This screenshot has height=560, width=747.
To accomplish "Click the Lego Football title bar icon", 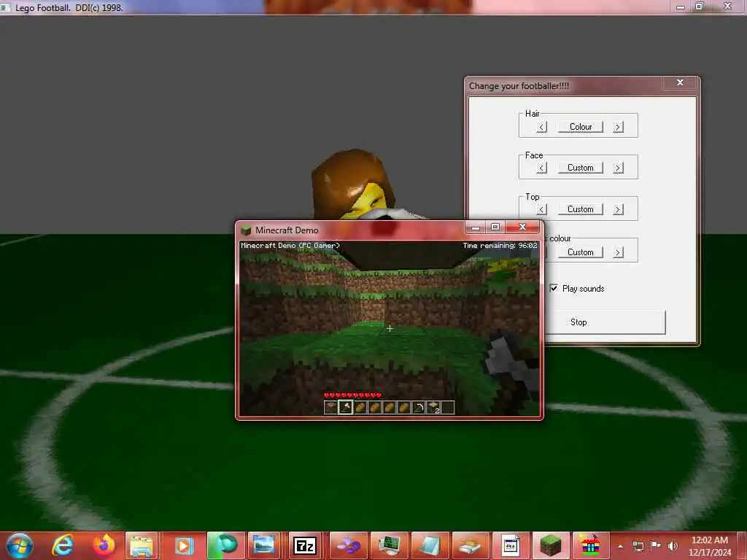I will pyautogui.click(x=5, y=7).
